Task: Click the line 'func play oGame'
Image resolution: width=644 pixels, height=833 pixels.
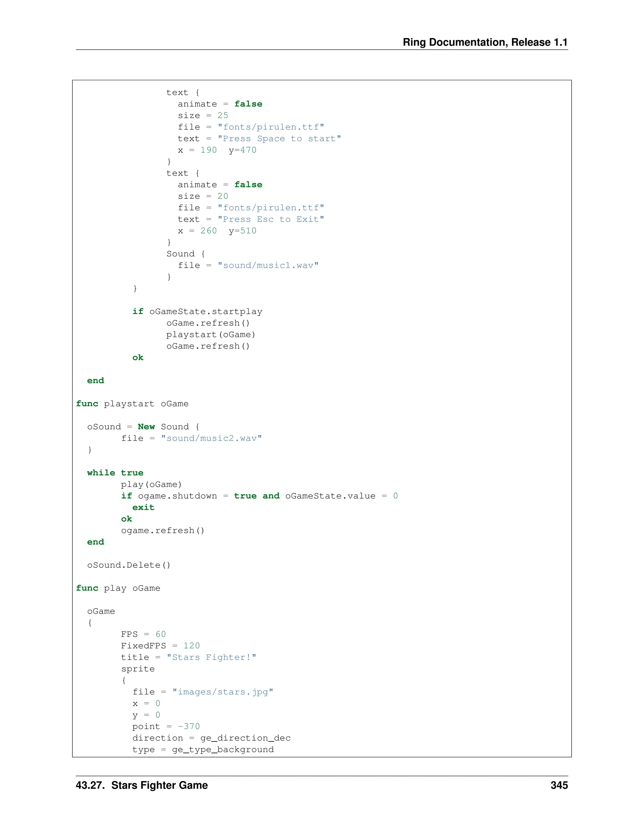Action: click(118, 588)
